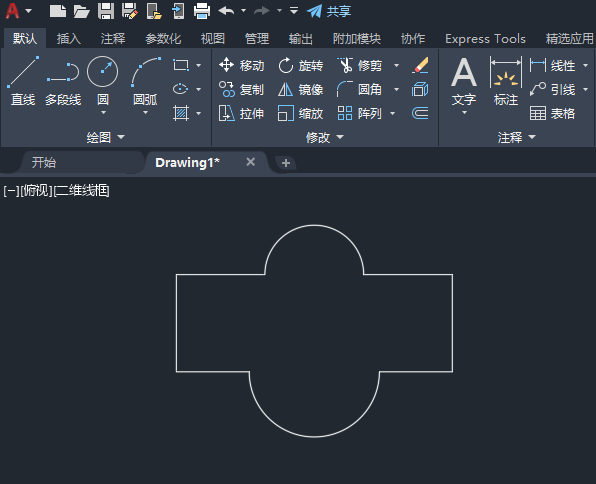Screen dimensions: 596x484
Task: Click the Plot printer icon
Action: 202,11
